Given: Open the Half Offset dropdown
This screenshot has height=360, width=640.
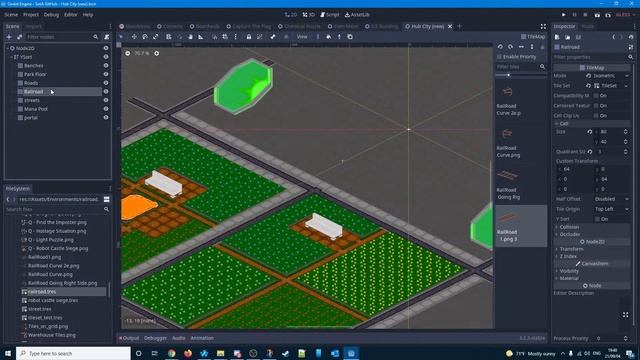Looking at the screenshot, I should (x=611, y=199).
